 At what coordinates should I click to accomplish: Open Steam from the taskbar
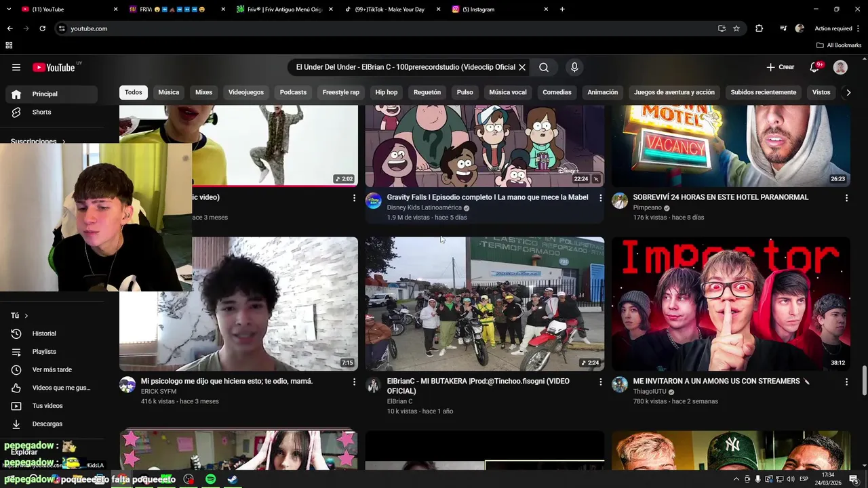(232, 479)
